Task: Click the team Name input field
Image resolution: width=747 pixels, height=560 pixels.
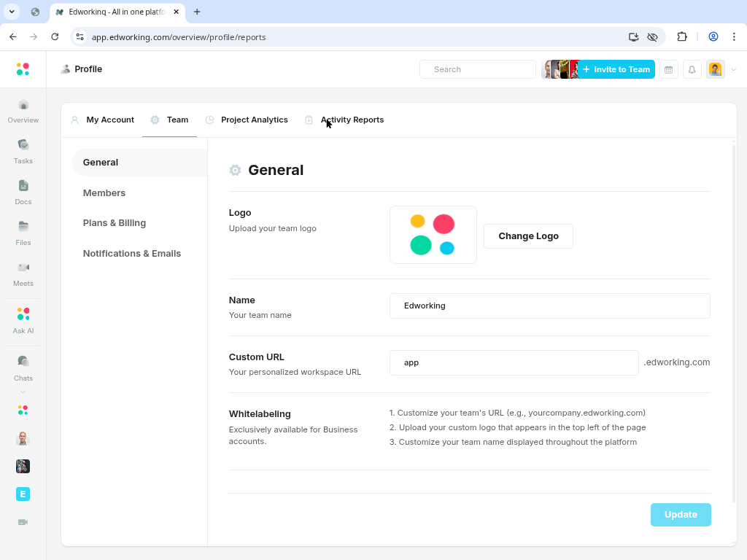Action: (x=549, y=306)
